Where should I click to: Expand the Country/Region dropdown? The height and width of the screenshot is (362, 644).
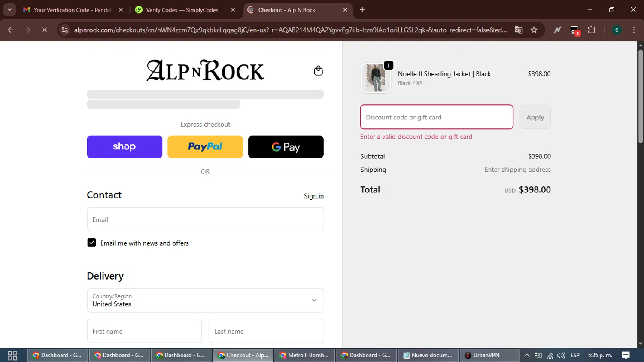pyautogui.click(x=205, y=300)
